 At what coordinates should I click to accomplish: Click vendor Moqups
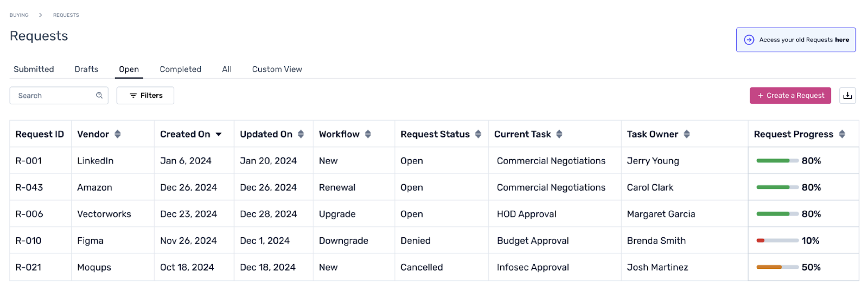pos(94,267)
